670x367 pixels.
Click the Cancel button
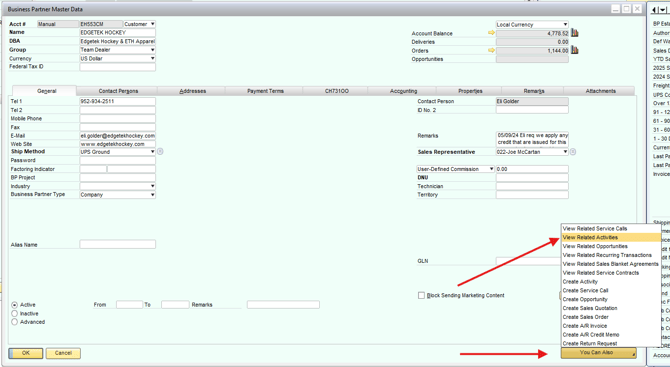click(x=63, y=353)
